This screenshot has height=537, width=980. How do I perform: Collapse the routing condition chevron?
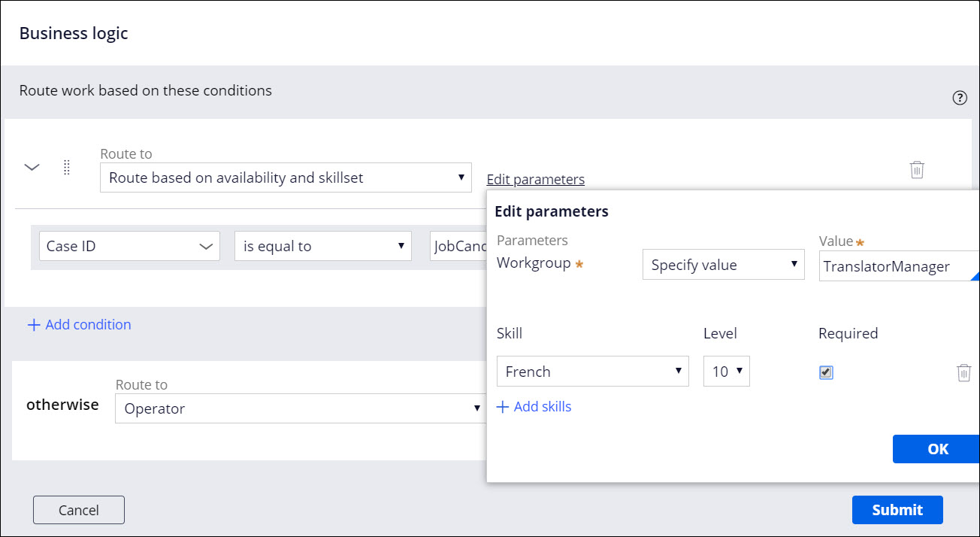click(x=32, y=168)
